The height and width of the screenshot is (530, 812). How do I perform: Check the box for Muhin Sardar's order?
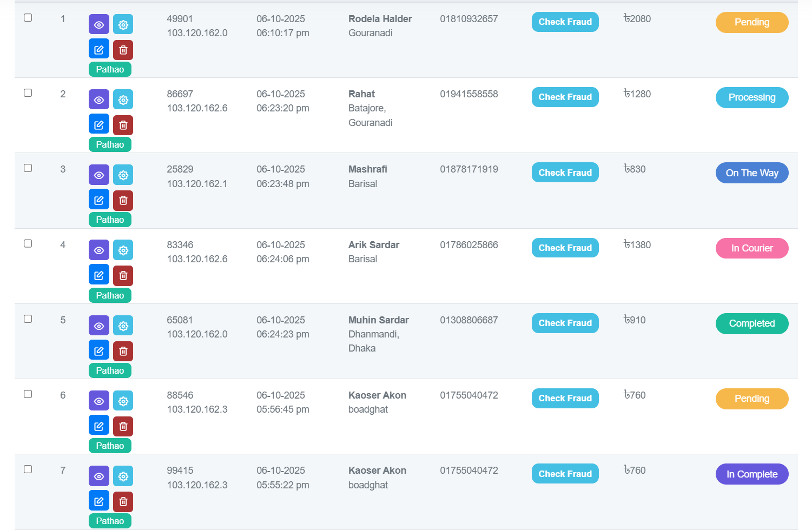(x=28, y=319)
